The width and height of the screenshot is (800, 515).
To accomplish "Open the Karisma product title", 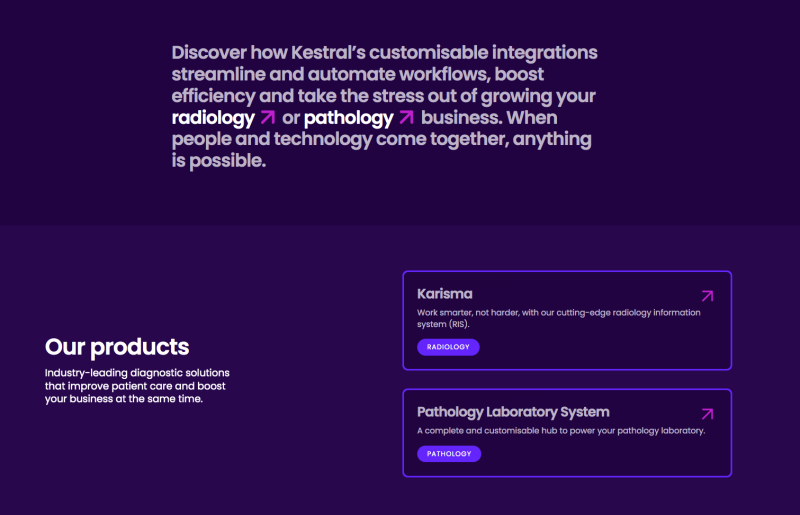I will (x=445, y=294).
